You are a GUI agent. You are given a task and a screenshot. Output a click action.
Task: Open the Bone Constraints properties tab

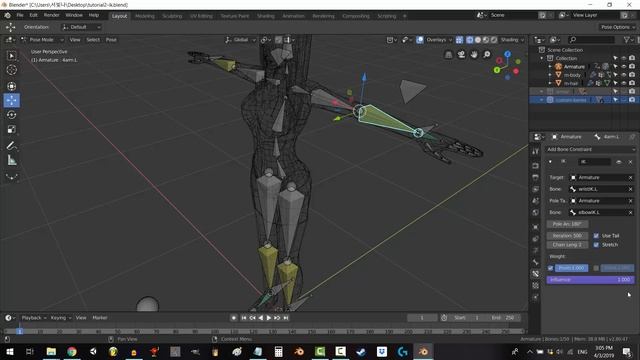[x=536, y=274]
